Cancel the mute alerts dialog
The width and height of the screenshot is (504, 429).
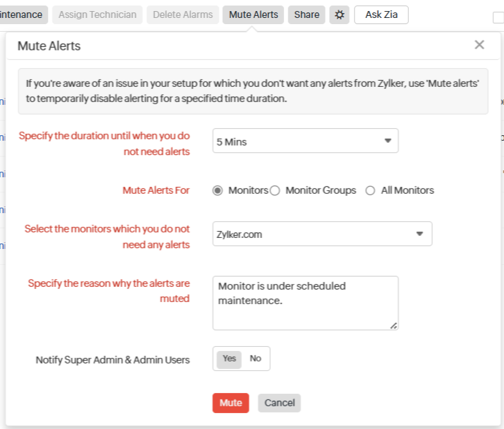(x=279, y=403)
